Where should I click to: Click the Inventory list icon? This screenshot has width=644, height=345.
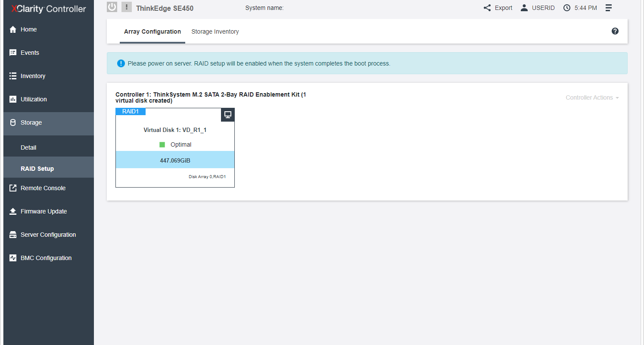(13, 76)
